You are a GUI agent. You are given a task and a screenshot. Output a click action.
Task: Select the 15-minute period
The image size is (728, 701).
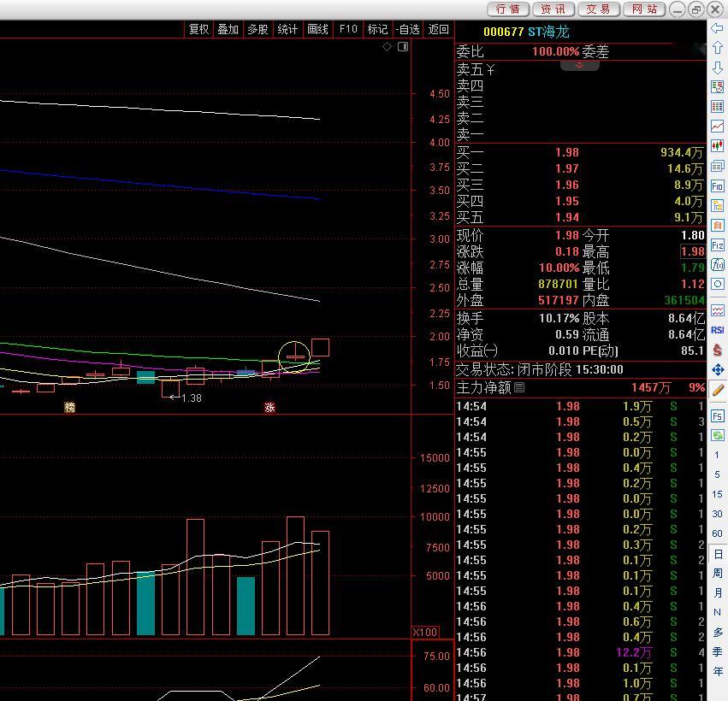coord(718,494)
